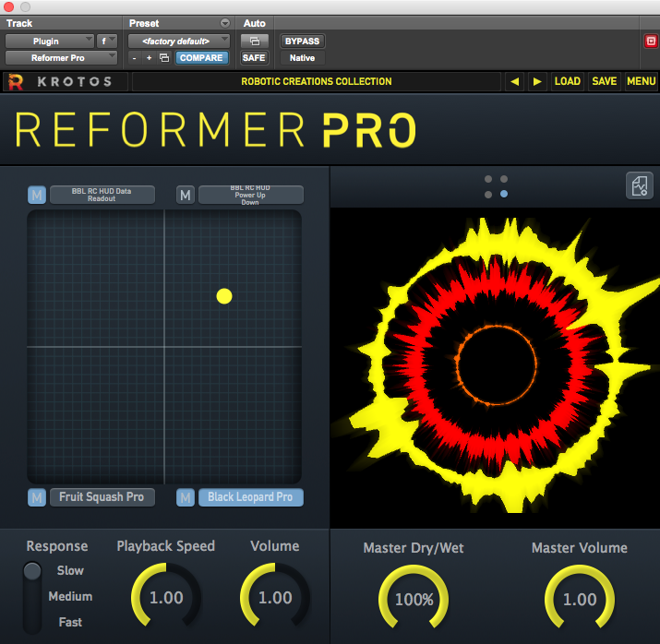Image resolution: width=660 pixels, height=644 pixels.
Task: Open the factory default preset dropdown
Action: [x=179, y=42]
